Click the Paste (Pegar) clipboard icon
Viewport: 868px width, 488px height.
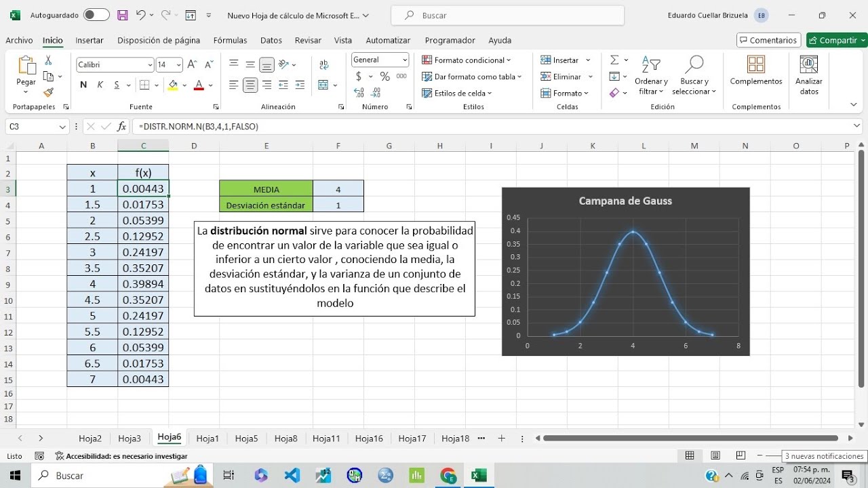(x=26, y=65)
